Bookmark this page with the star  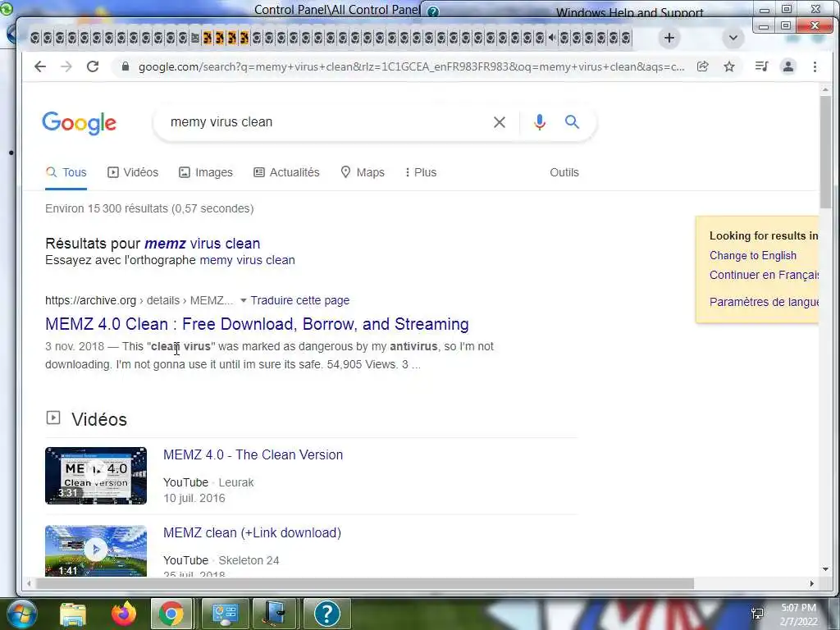[x=729, y=66]
